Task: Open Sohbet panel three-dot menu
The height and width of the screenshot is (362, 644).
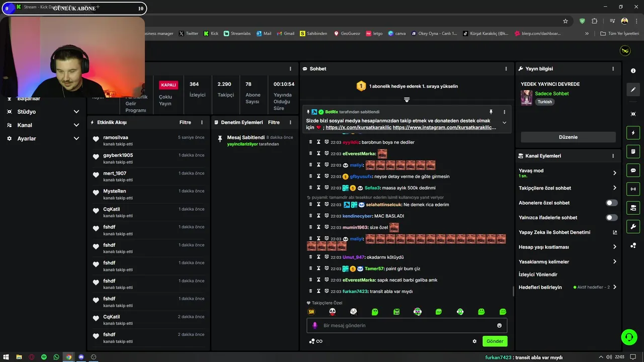Action: click(506, 68)
